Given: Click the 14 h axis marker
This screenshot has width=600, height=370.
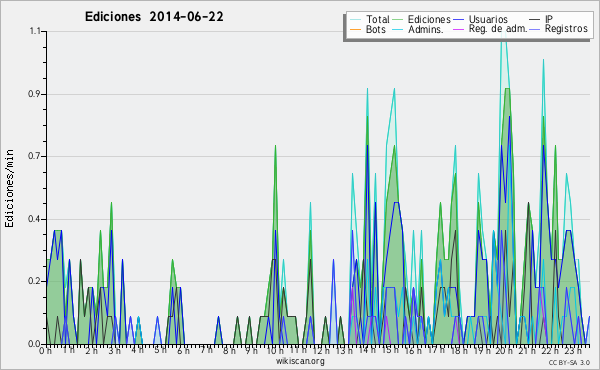Looking at the screenshot, I should [367, 350].
